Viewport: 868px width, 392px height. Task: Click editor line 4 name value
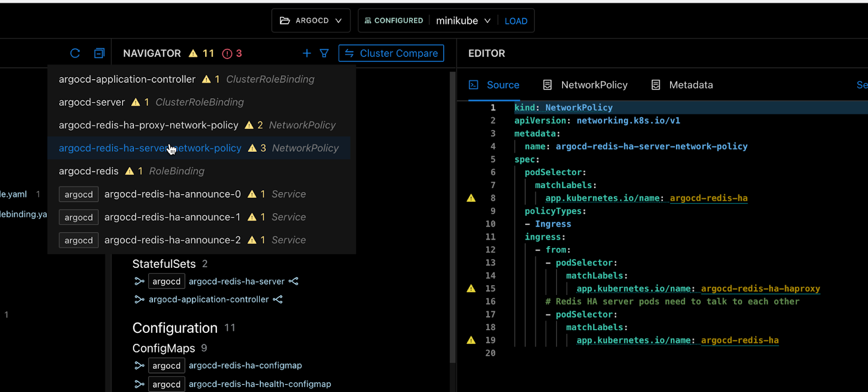652,146
